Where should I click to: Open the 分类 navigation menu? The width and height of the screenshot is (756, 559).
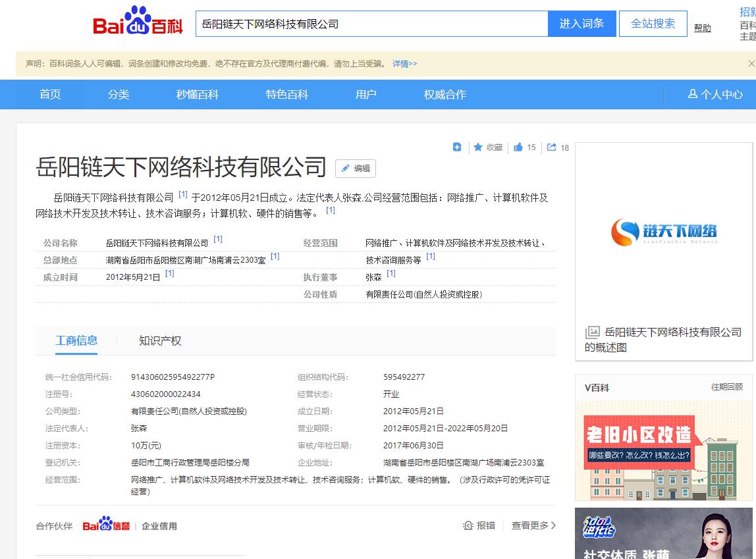tap(119, 94)
